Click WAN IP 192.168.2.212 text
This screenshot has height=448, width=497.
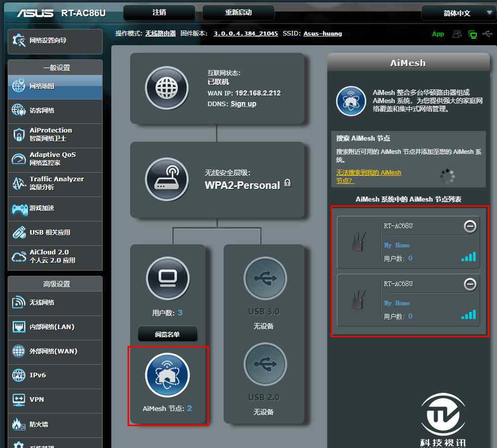244,93
